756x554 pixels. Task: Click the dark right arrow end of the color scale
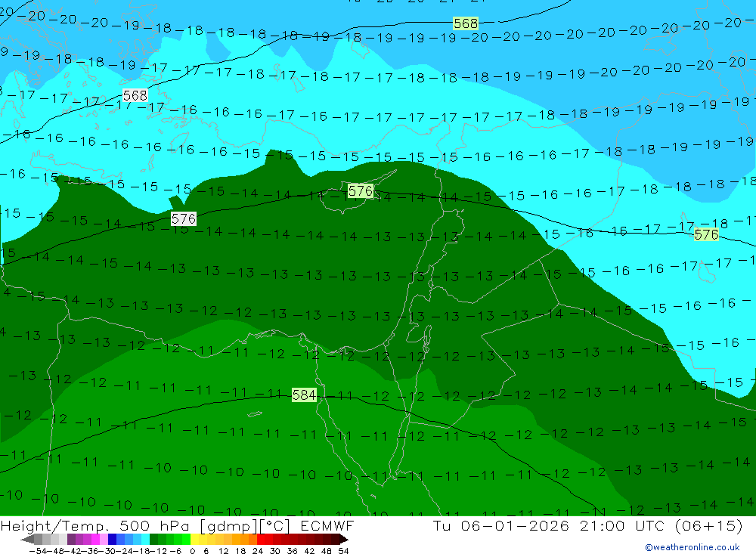[x=344, y=540]
